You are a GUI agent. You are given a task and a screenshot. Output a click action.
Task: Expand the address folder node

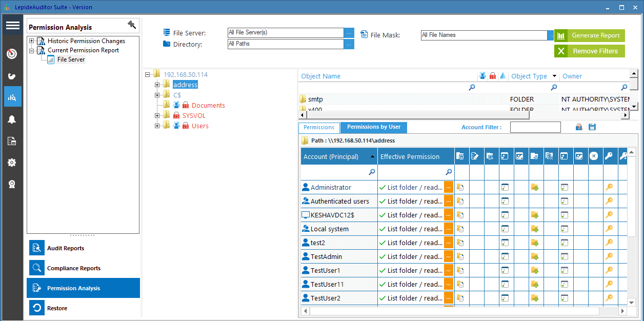click(x=157, y=85)
